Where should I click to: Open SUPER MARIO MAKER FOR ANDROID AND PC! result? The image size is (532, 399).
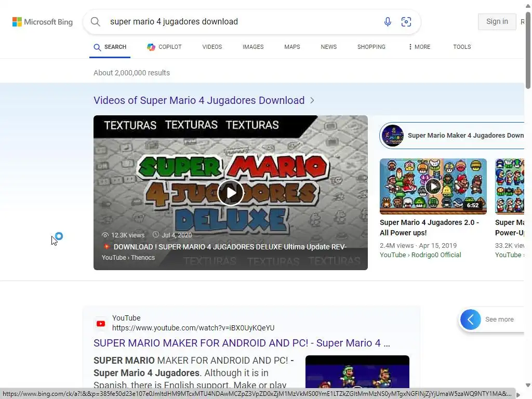[x=242, y=343]
